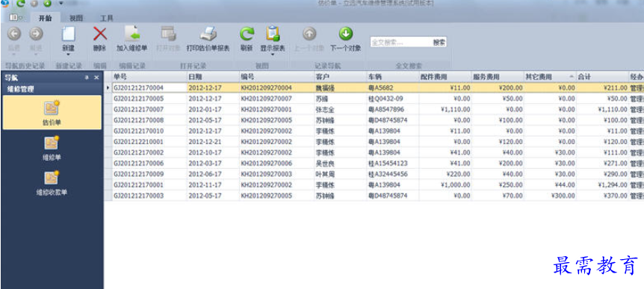Click service-fee cell ¥250.00
This screenshot has width=644, height=289.
(x=498, y=184)
